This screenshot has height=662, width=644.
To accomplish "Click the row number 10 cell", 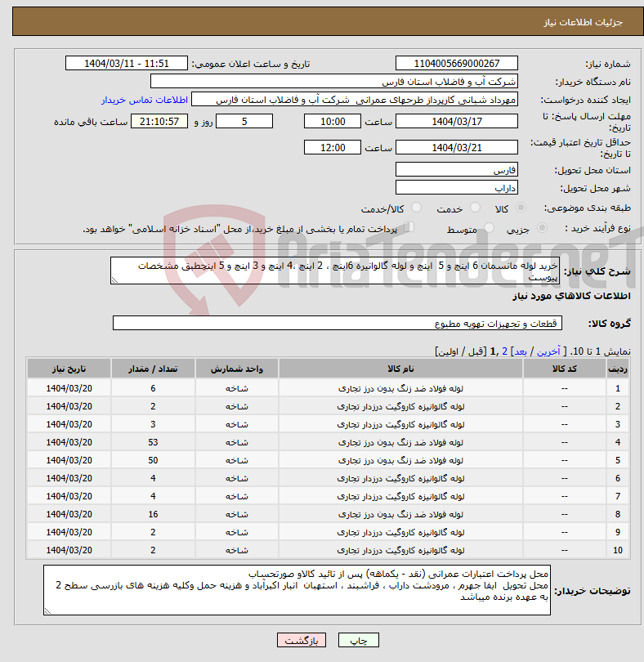I will point(617,550).
